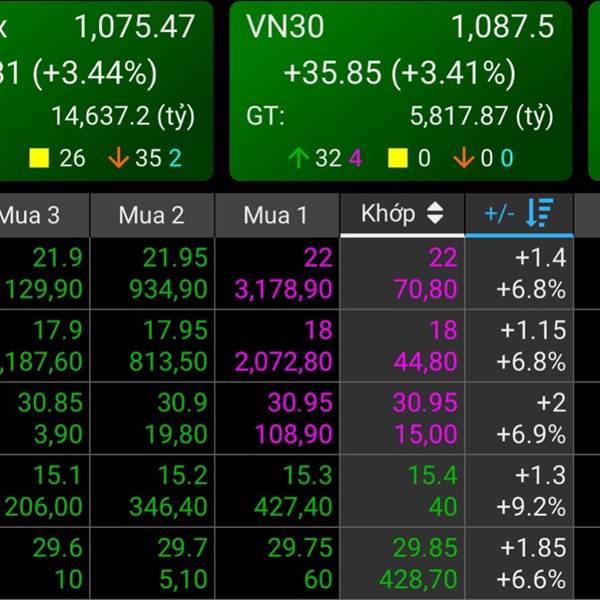Tap the orange down arrow in VN30 card
Image resolution: width=600 pixels, height=600 pixels.
click(463, 158)
